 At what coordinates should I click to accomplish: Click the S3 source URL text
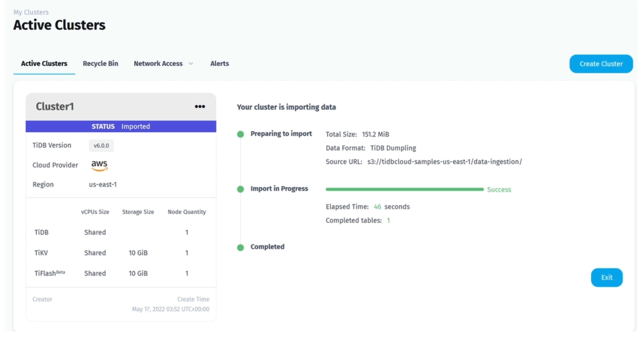pyautogui.click(x=445, y=162)
